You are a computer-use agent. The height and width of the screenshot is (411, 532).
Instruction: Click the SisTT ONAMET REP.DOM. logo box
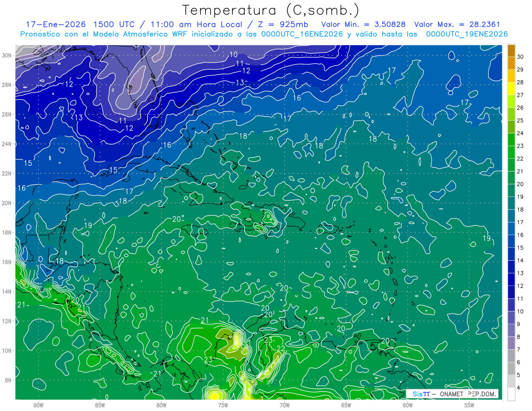click(x=452, y=394)
